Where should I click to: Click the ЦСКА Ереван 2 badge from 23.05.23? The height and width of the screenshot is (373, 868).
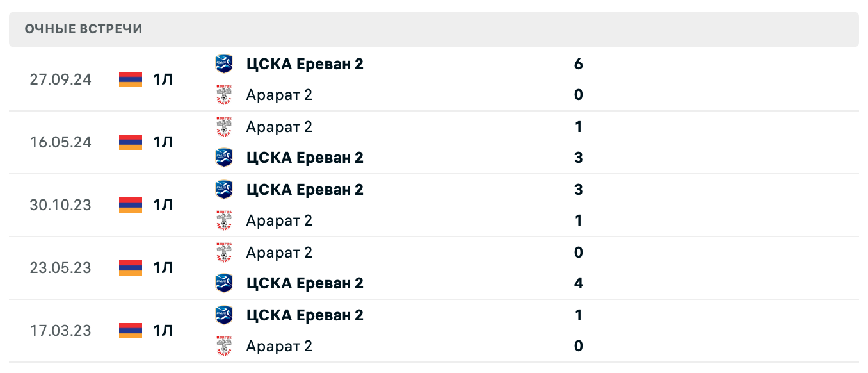(225, 283)
